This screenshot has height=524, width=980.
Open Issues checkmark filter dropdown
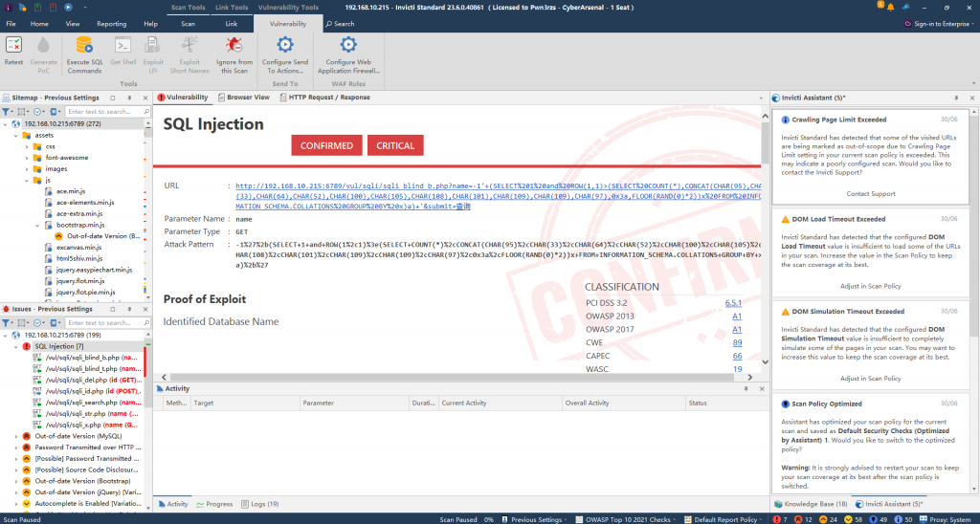pyautogui.click(x=39, y=323)
